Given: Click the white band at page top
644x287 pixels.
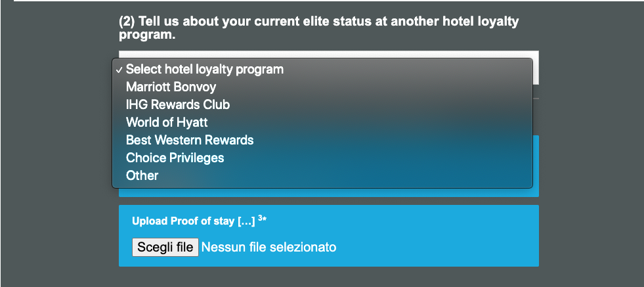Looking at the screenshot, I should [329, 1].
